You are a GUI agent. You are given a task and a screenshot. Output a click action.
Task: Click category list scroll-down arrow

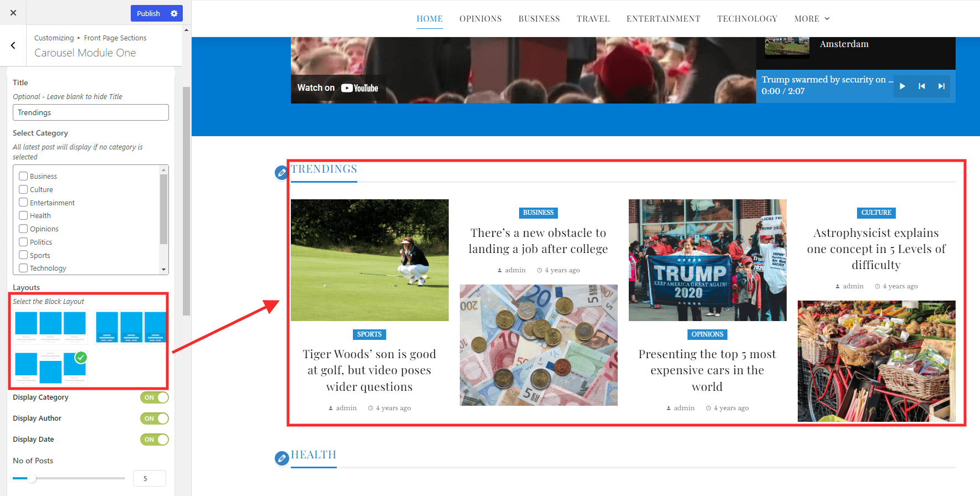163,270
